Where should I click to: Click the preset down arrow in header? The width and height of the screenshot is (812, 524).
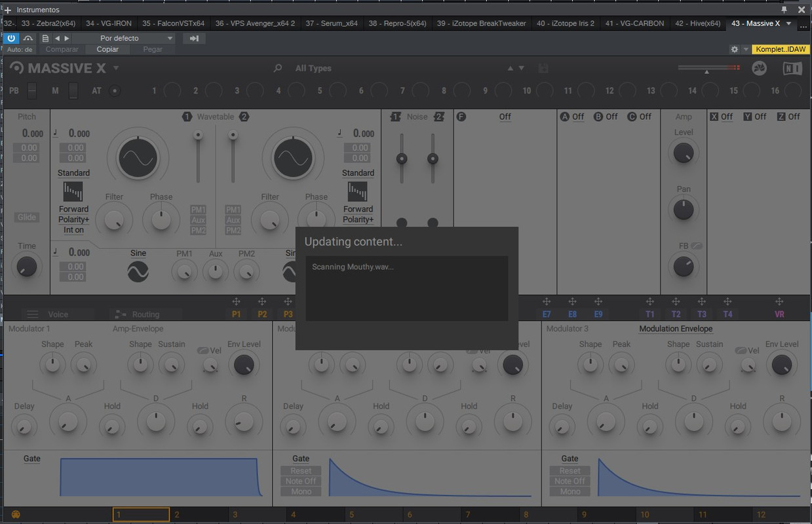click(522, 68)
